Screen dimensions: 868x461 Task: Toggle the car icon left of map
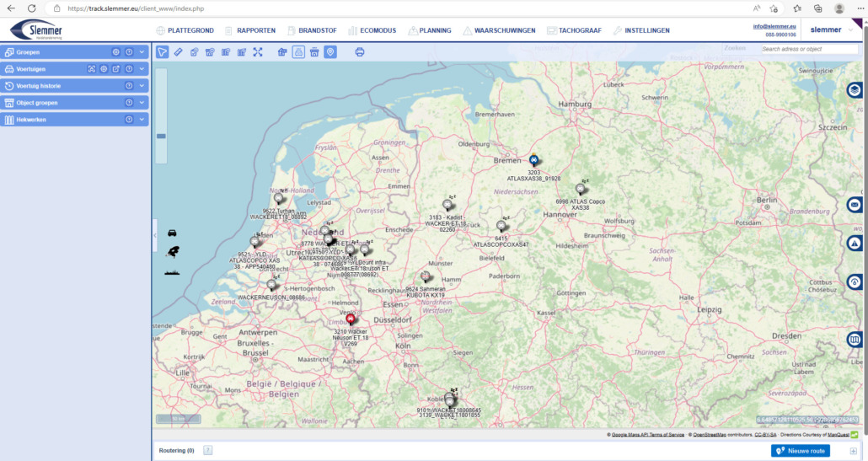(x=172, y=233)
